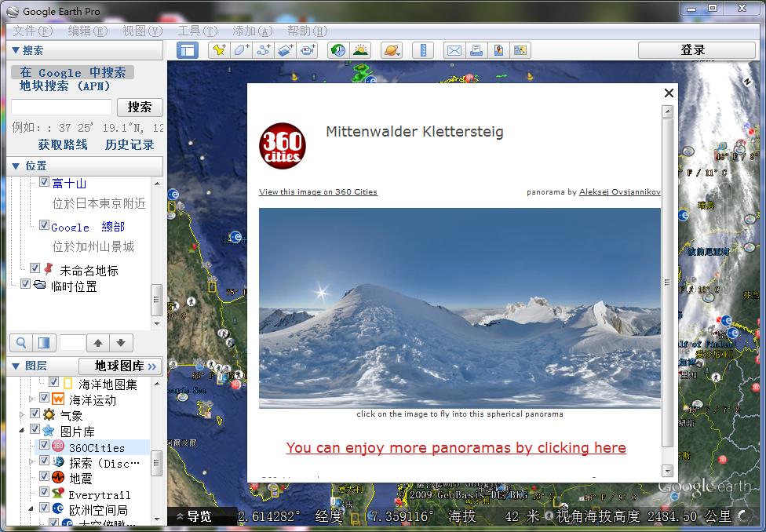
Task: Add a placemark with the pushpin icon
Action: [219, 50]
